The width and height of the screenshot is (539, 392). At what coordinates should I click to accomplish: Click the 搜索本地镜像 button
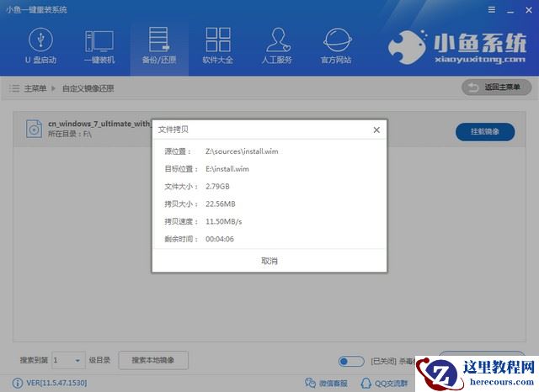click(x=153, y=360)
